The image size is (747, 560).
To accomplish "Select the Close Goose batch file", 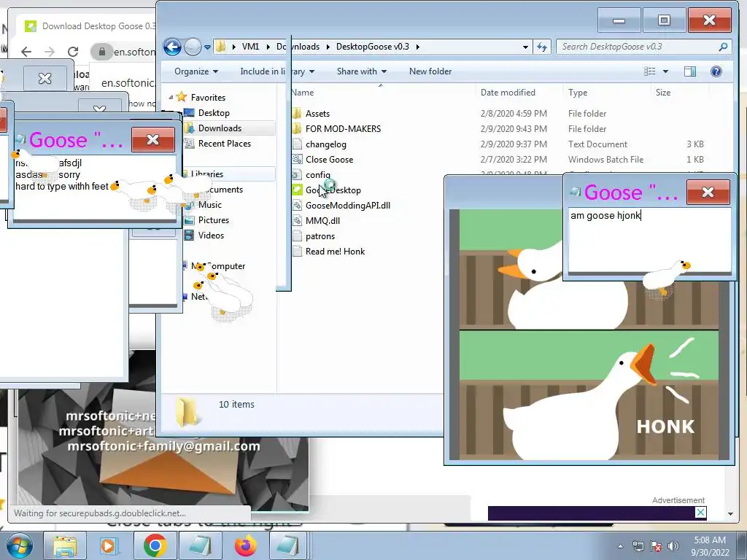I will [x=329, y=159].
